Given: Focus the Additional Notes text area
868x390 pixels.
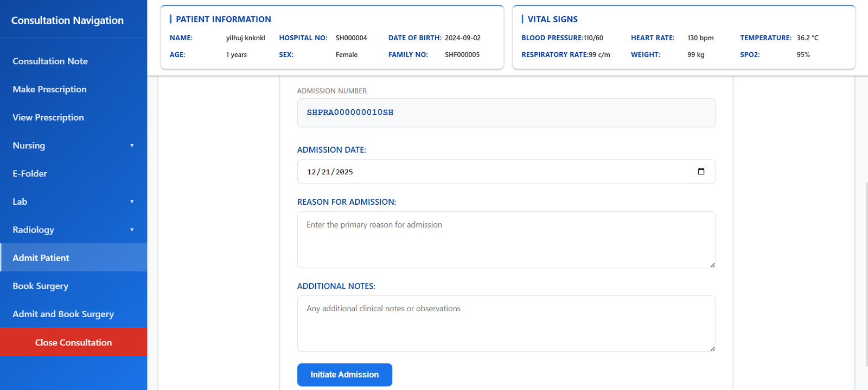Looking at the screenshot, I should (x=506, y=324).
